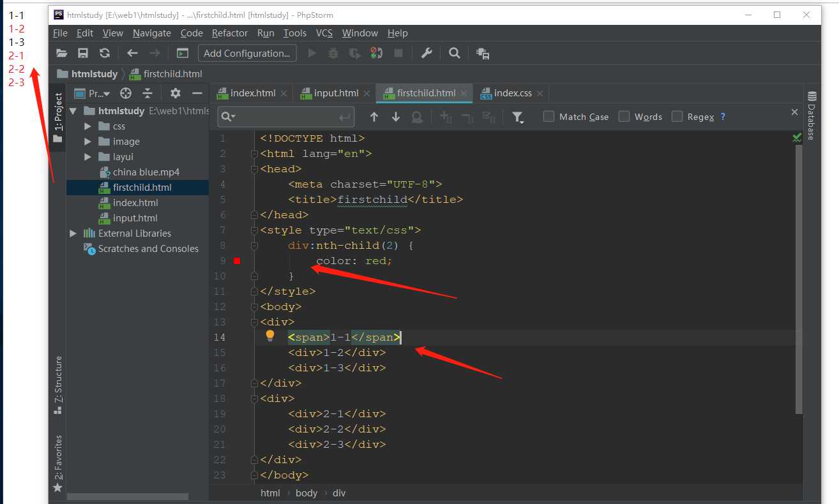Click Add Configuration button

[x=248, y=54]
